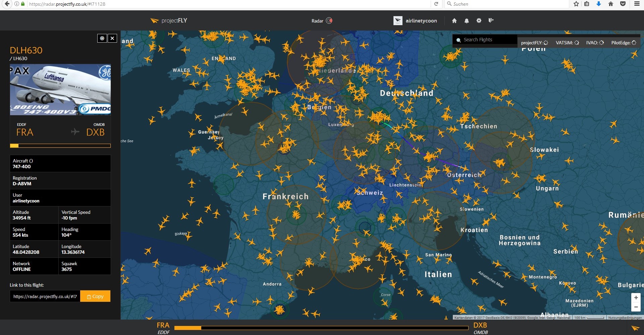The image size is (644, 335).
Task: Click bottom bar FRA EDDF label
Action: 163,328
